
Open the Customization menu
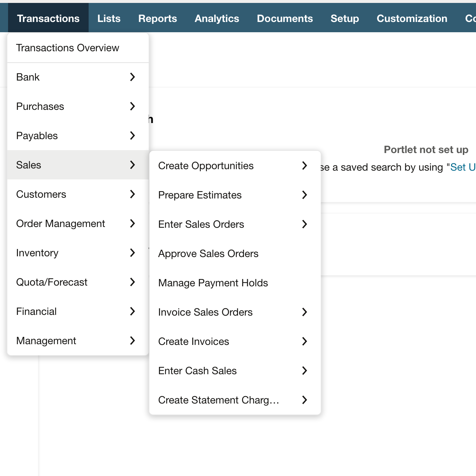pyautogui.click(x=412, y=18)
